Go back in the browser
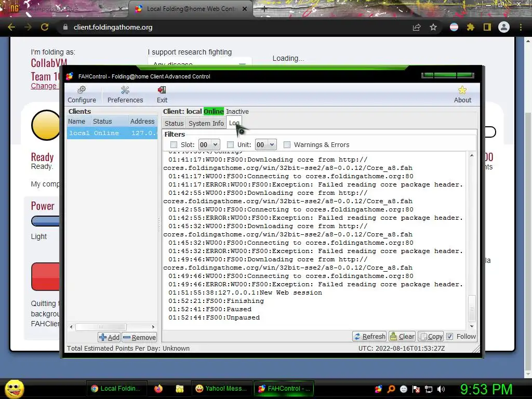The image size is (532, 399). tap(11, 27)
